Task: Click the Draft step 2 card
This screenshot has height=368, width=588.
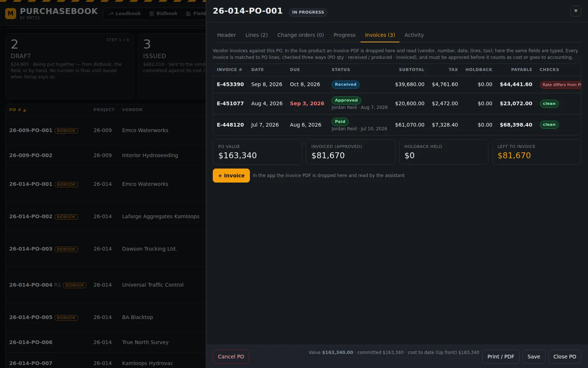Action: point(69,66)
